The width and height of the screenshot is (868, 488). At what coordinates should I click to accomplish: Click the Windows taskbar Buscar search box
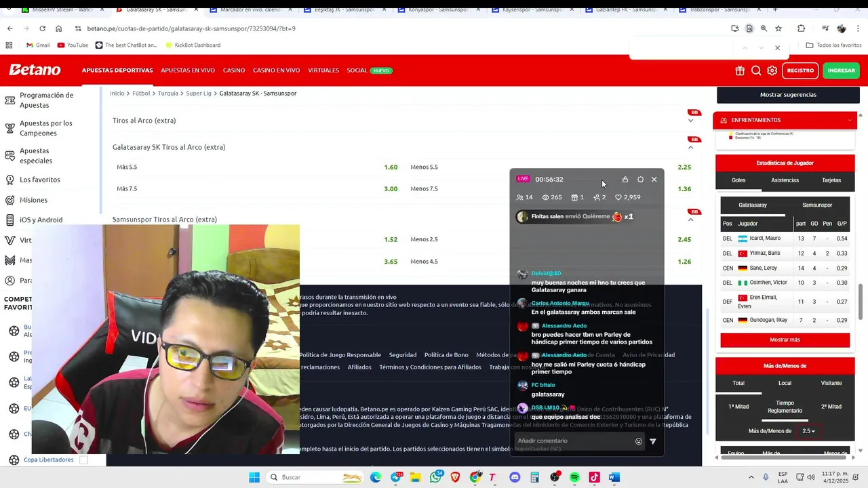pos(315,477)
